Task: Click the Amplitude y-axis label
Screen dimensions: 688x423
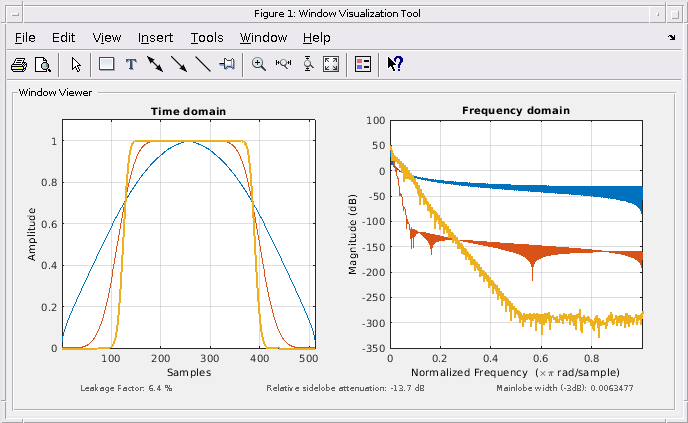Action: click(31, 234)
